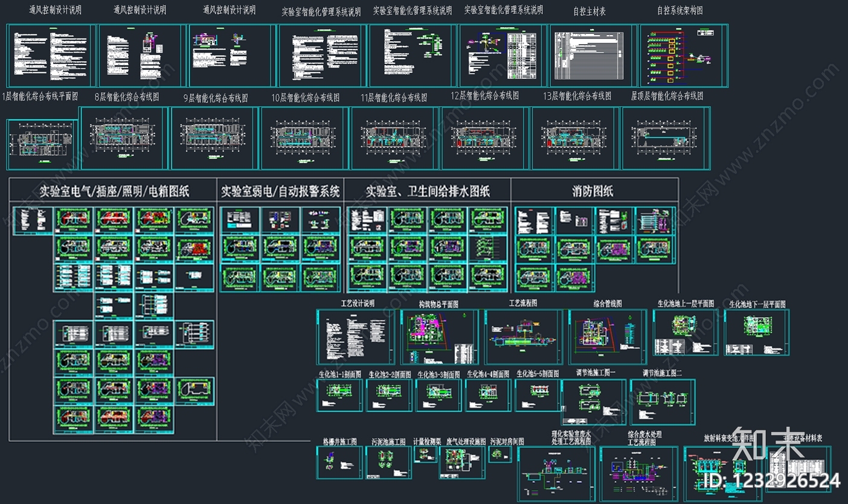Select the 消防图纸 section header
This screenshot has height=504, width=848.
593,191
